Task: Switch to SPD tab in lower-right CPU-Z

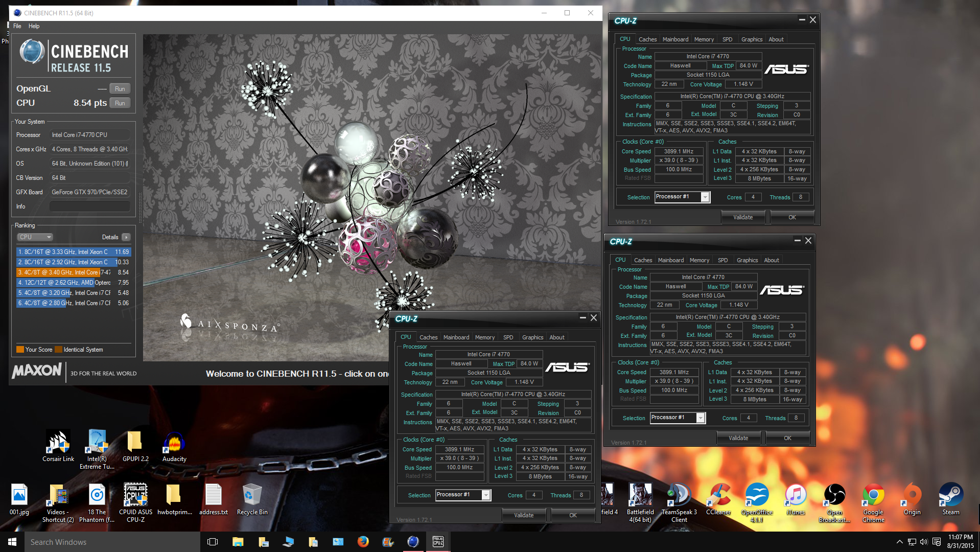Action: (x=722, y=260)
